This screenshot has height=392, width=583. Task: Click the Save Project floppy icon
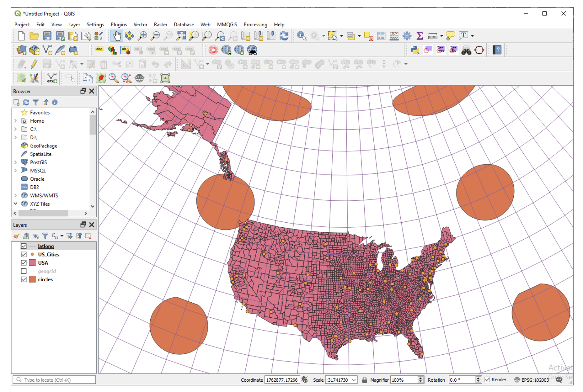coord(47,36)
